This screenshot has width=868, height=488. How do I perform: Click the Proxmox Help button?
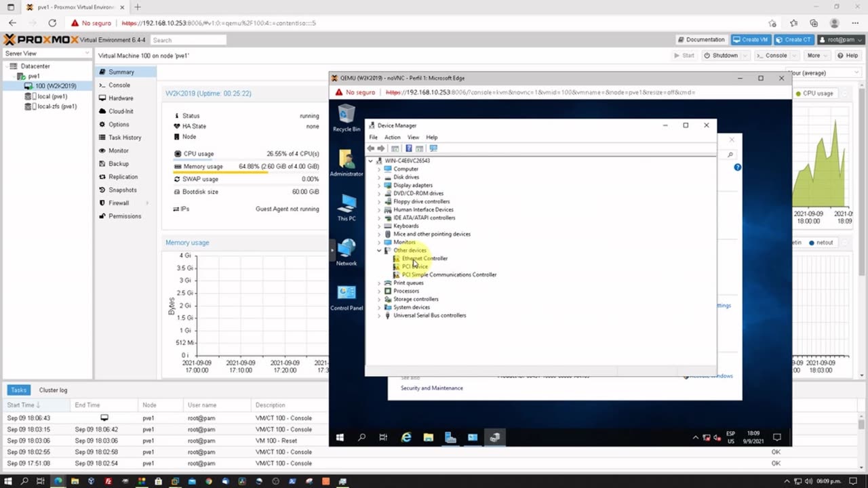pos(848,56)
